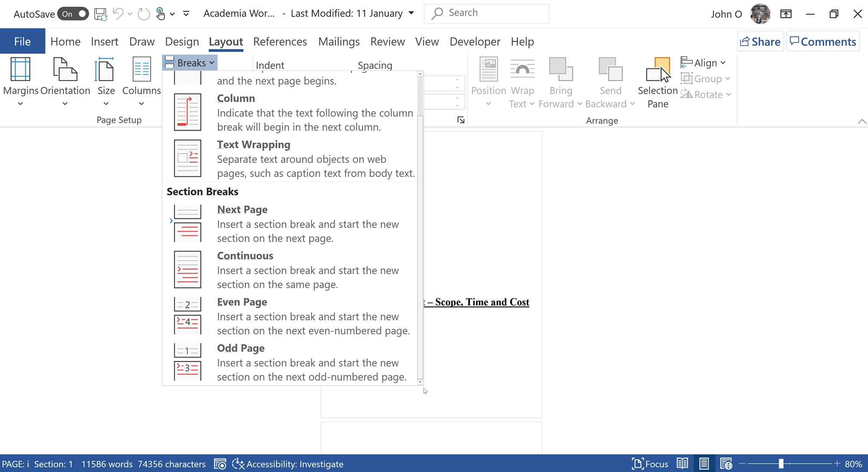Switch to the References tab
Viewport: 868px width, 472px height.
(280, 41)
